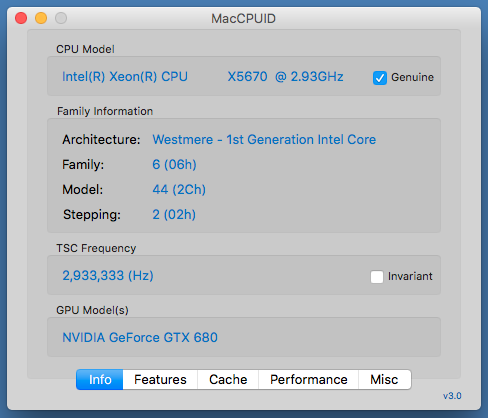Click Westmere - 1st Generation Intel Core
Image resolution: width=488 pixels, height=418 pixels.
[264, 139]
